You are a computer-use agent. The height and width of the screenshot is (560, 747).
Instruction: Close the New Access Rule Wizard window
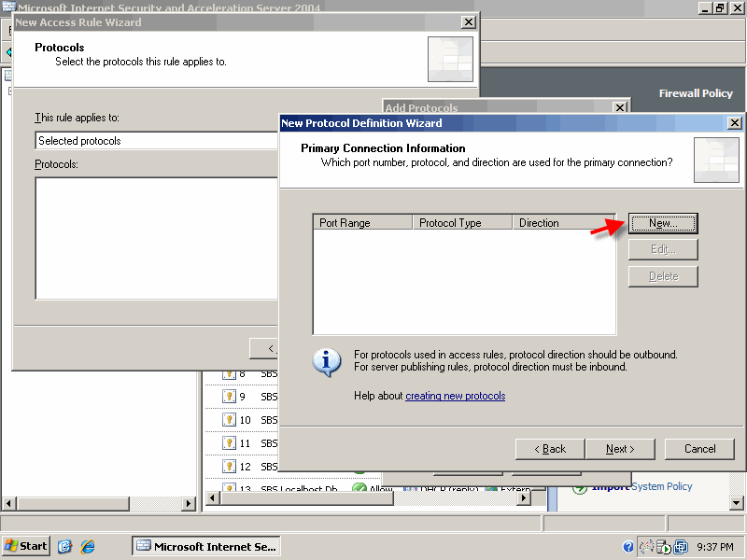click(x=469, y=21)
